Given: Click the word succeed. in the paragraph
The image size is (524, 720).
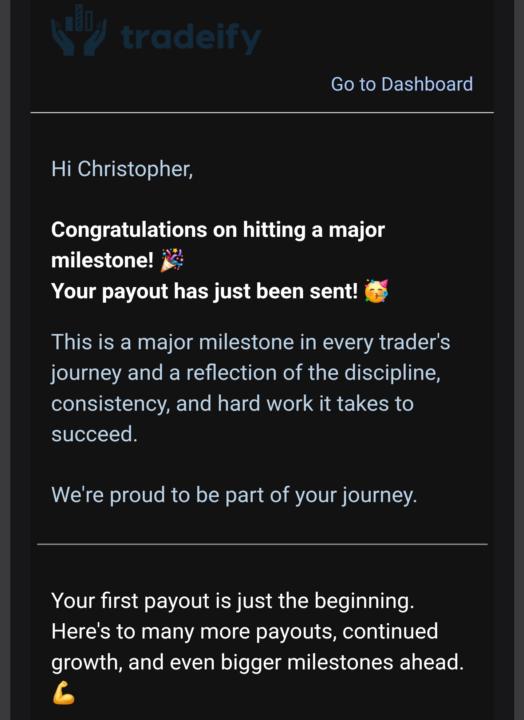Looking at the screenshot, I should (x=94, y=434).
